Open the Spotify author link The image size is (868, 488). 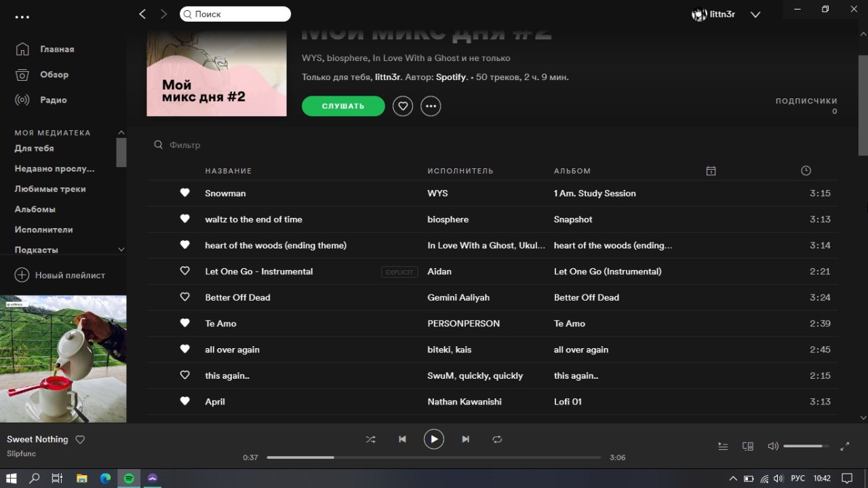point(451,77)
